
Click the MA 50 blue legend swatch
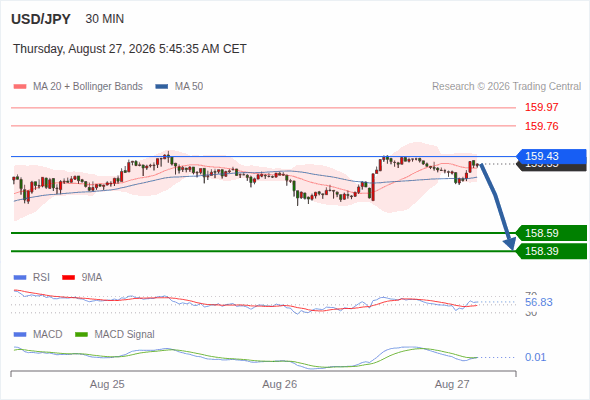pyautogui.click(x=162, y=87)
